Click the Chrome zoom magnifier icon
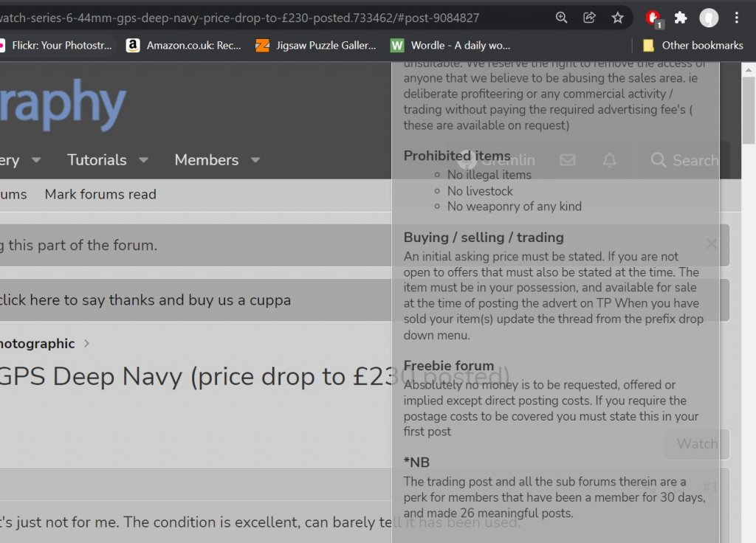Screen dimensions: 756x543 click(x=562, y=18)
